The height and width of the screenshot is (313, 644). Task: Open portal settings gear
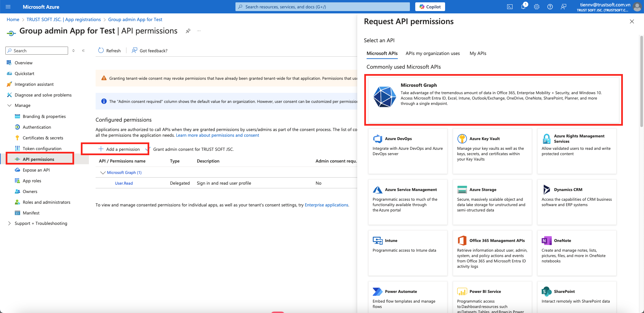coord(537,7)
